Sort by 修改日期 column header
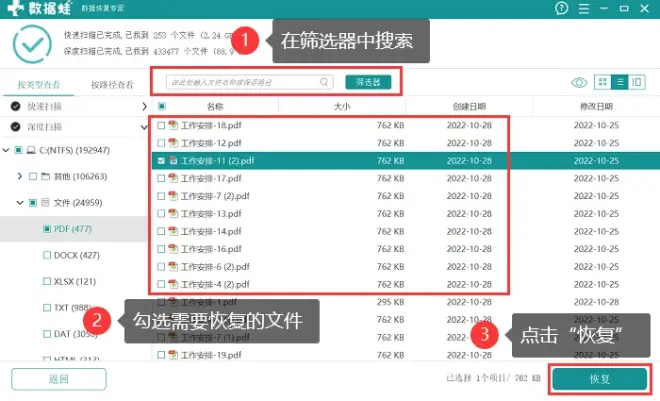Viewport: 660px width, 401px height. click(x=596, y=106)
